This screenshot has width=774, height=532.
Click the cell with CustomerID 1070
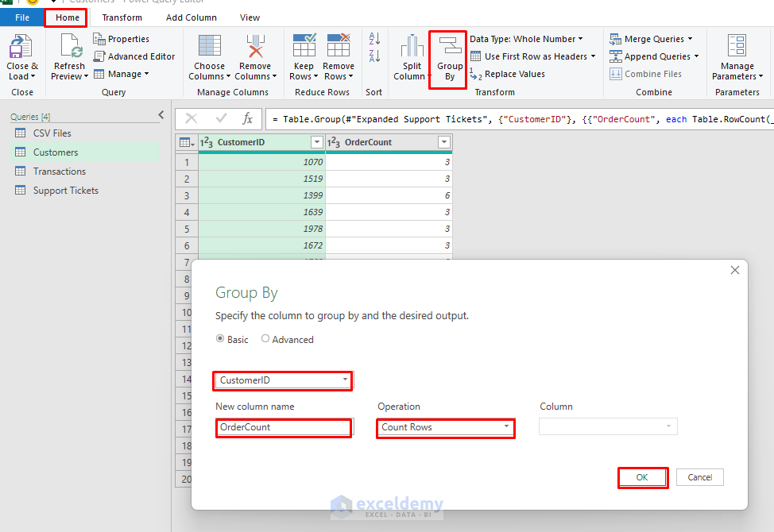click(x=261, y=162)
